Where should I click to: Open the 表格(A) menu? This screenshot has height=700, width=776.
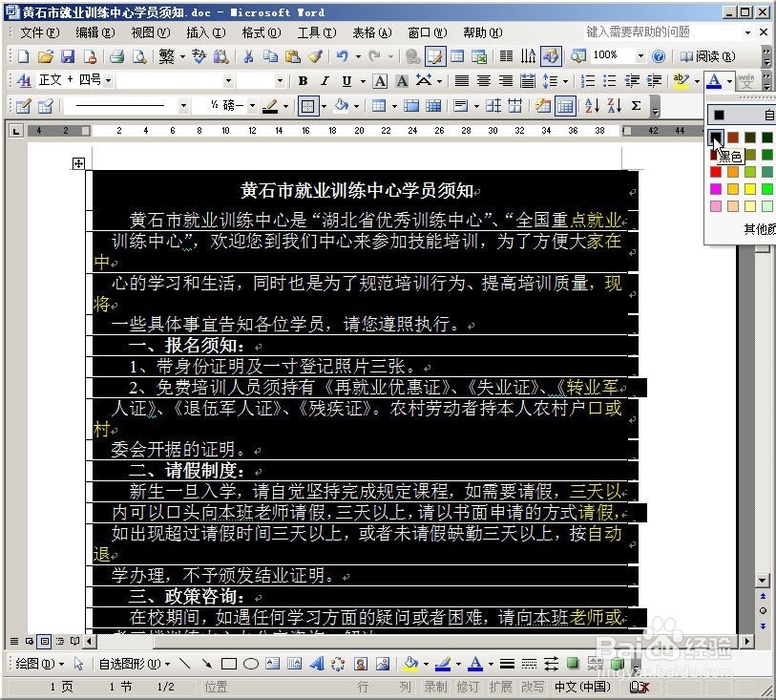pos(371,32)
